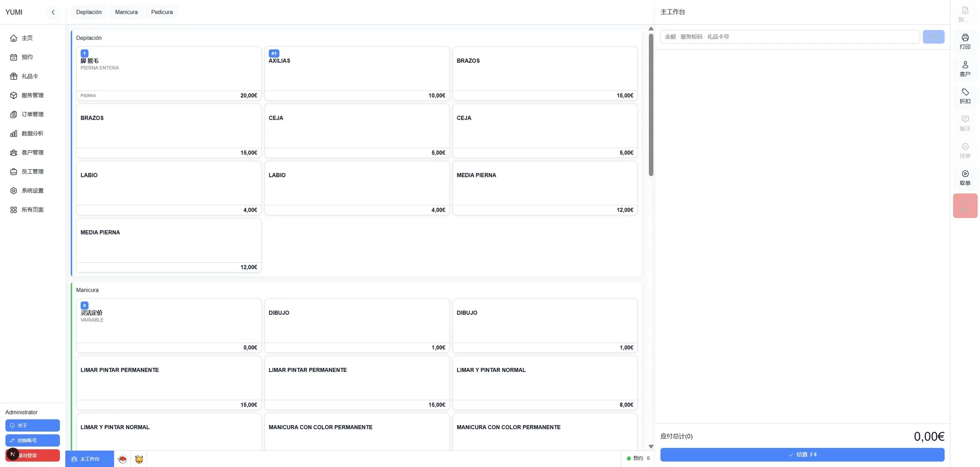Switch to the Pedicura category tab
The image size is (980, 467).
[162, 12]
